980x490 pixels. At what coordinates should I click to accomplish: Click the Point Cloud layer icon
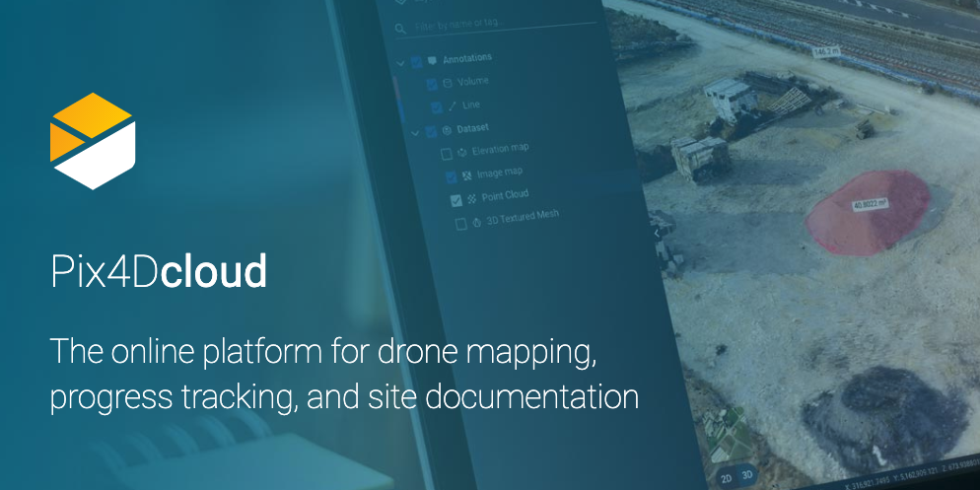(470, 198)
